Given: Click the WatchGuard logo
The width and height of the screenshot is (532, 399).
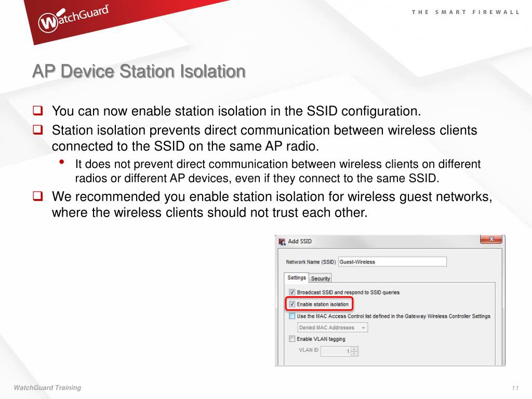Looking at the screenshot, I should coord(74,19).
